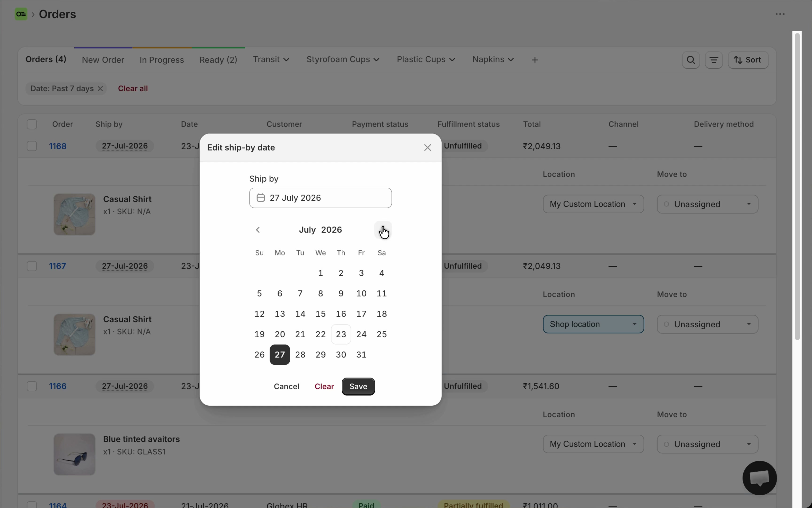This screenshot has height=508, width=812.
Task: Open the chat support bubble
Action: click(760, 478)
